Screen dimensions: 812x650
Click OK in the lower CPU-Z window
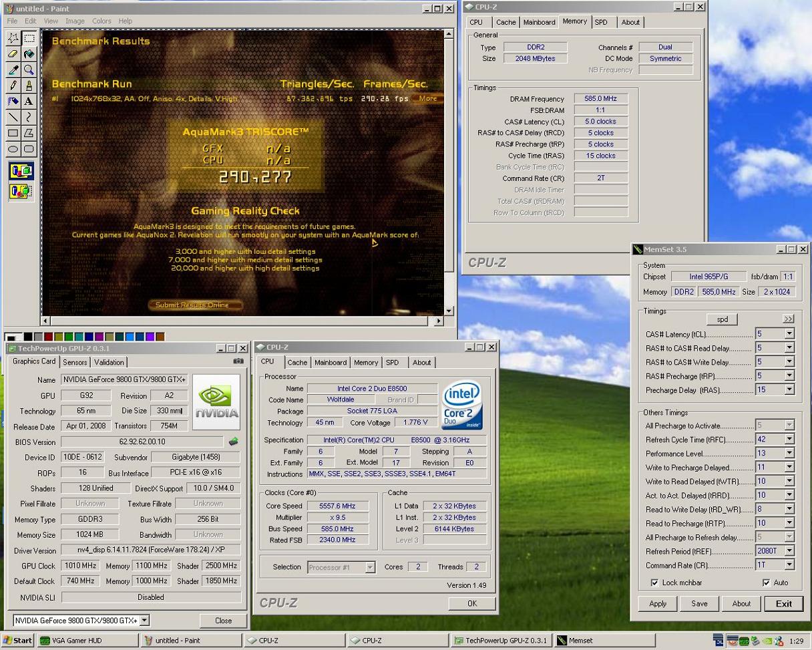click(x=472, y=603)
